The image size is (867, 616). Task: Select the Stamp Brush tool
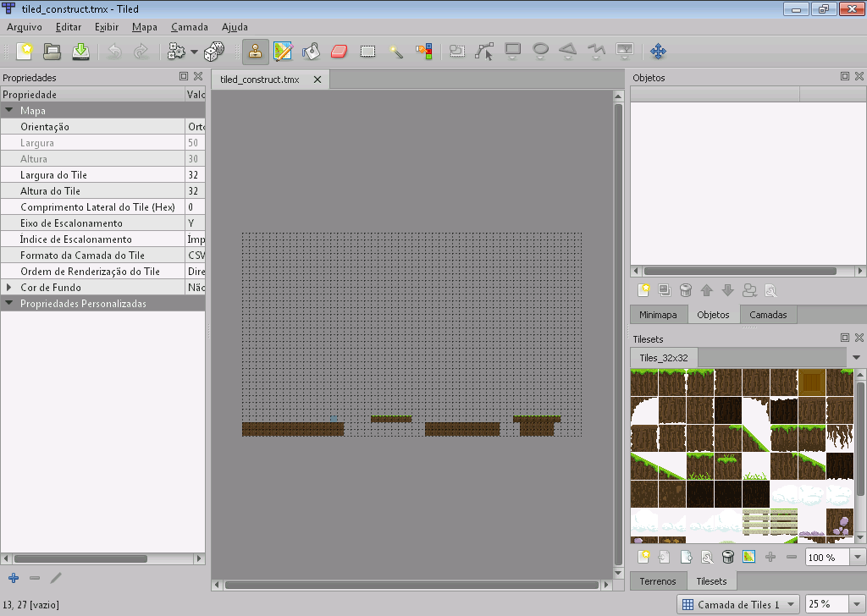(255, 51)
